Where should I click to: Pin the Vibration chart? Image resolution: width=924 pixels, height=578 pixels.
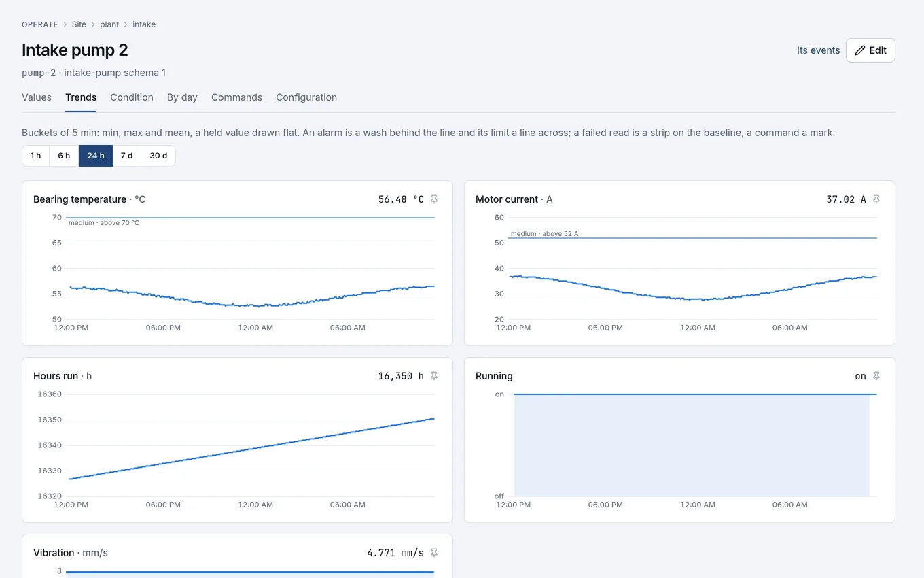[x=435, y=553]
